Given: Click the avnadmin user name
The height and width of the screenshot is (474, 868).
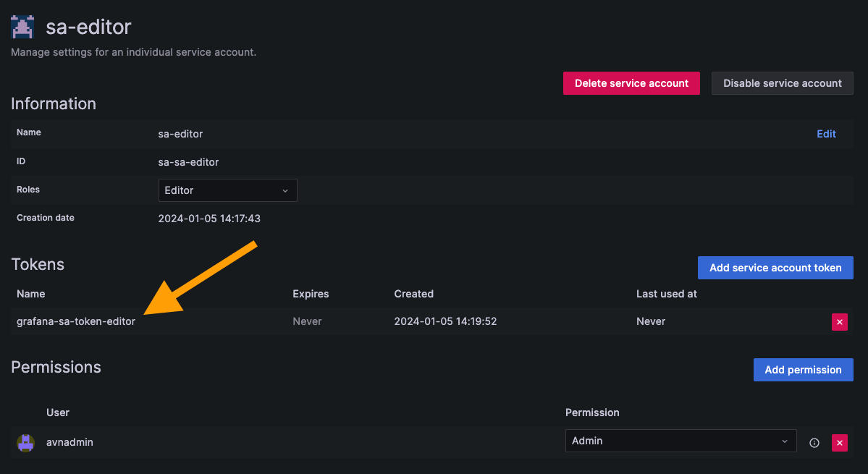Looking at the screenshot, I should 69,441.
